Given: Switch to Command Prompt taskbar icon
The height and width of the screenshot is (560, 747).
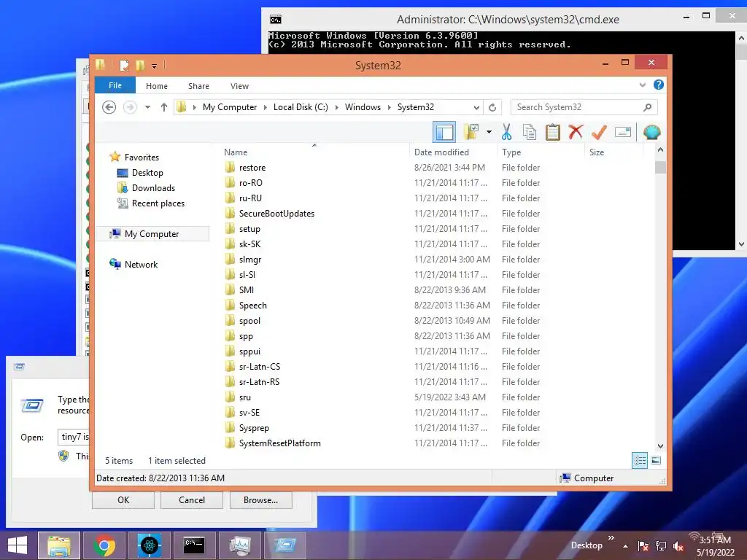Looking at the screenshot, I should (x=194, y=545).
